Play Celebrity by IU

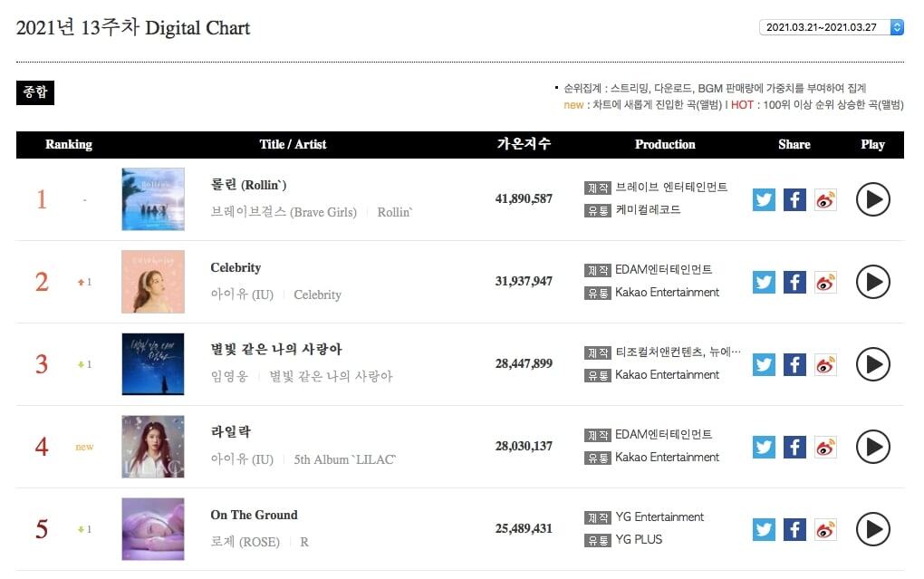(x=872, y=282)
